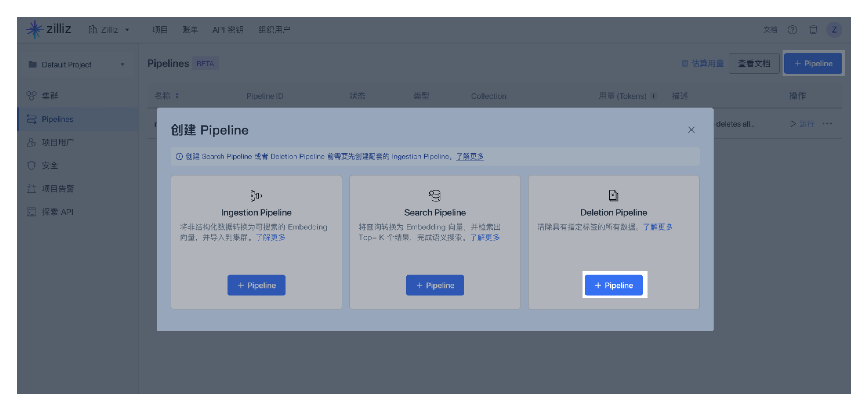The image size is (868, 411).
Task: Click the 描述 column header
Action: click(x=680, y=96)
